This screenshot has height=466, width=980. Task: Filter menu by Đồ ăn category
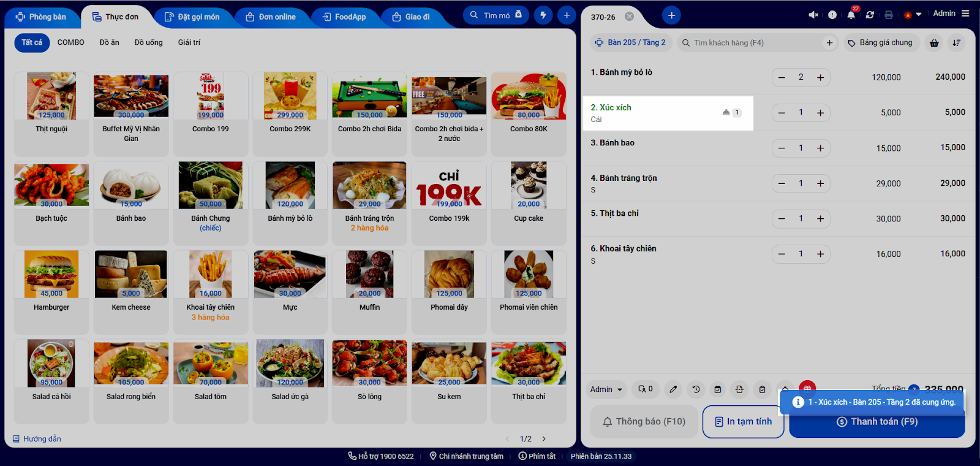(110, 42)
